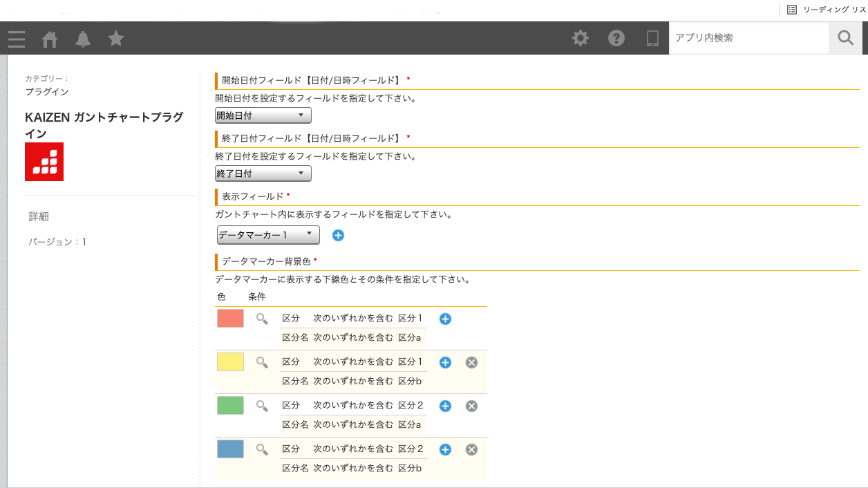
Task: Switch to mobile view icon
Action: click(x=652, y=39)
